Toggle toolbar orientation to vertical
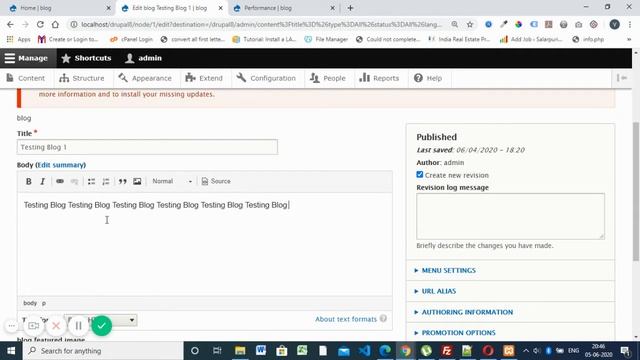The height and width of the screenshot is (360, 640). (622, 78)
